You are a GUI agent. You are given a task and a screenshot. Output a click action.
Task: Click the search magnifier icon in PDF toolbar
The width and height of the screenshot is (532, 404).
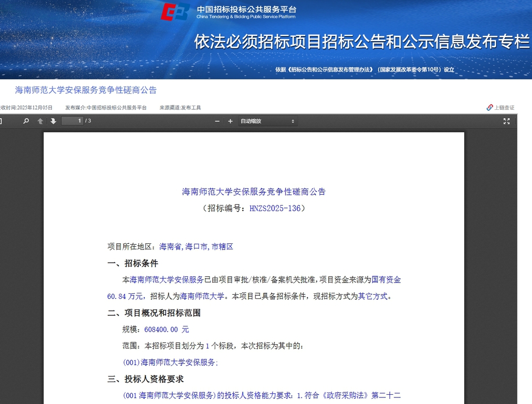(26, 121)
